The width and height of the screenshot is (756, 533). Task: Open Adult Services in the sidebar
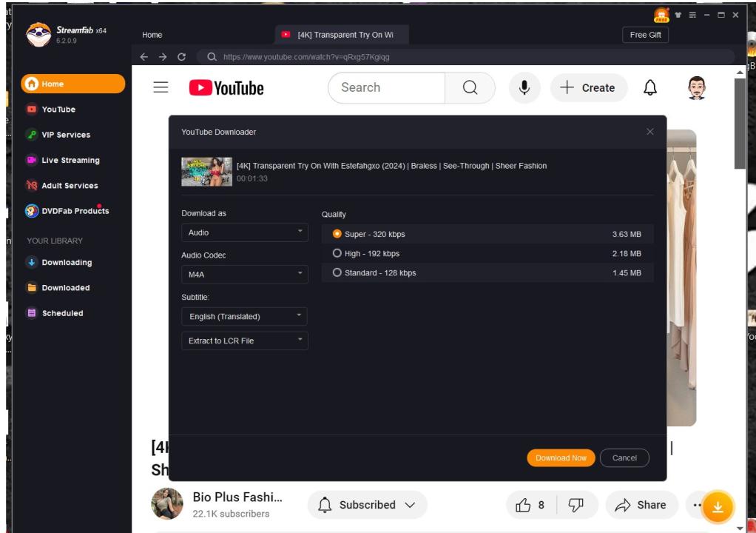(70, 186)
